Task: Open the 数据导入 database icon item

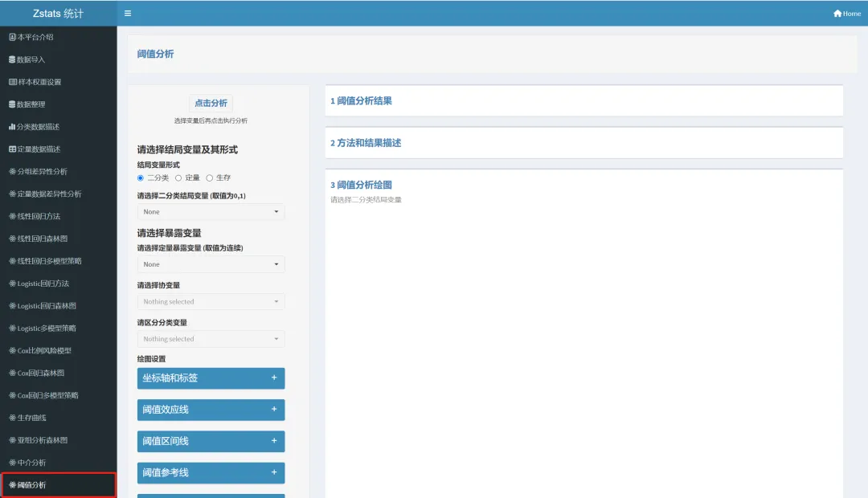Action: click(x=12, y=59)
